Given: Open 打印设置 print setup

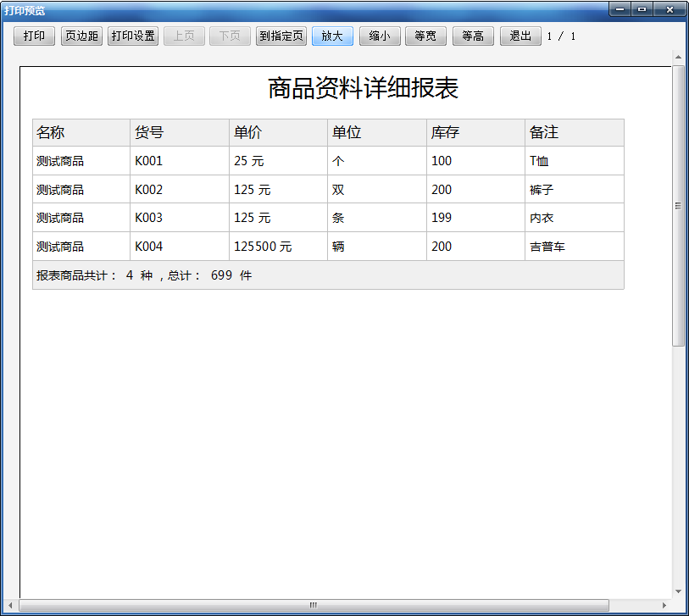Looking at the screenshot, I should coord(133,36).
